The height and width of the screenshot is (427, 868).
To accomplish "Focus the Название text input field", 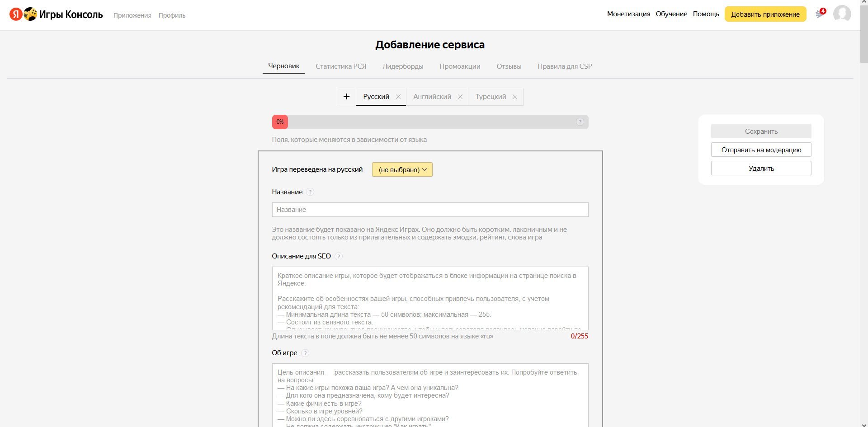I will [429, 210].
